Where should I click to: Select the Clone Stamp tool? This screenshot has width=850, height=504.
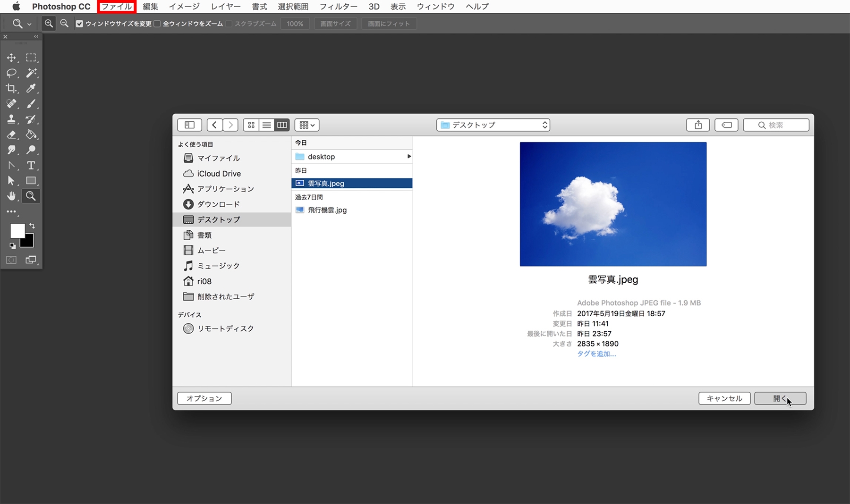[x=11, y=119]
